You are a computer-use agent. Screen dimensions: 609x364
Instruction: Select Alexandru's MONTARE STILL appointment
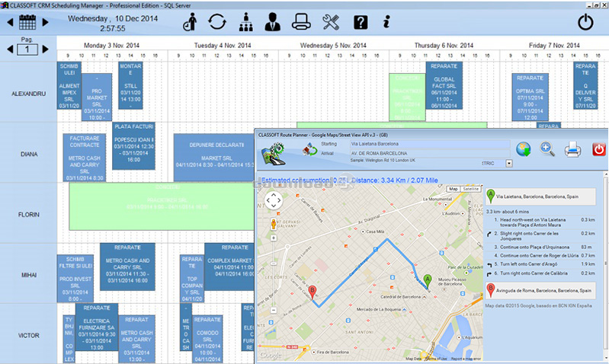(x=130, y=85)
